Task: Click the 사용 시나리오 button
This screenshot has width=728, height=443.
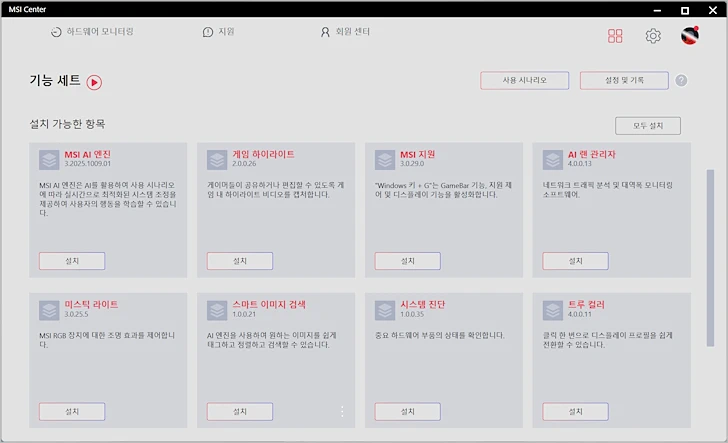Action: [525, 80]
